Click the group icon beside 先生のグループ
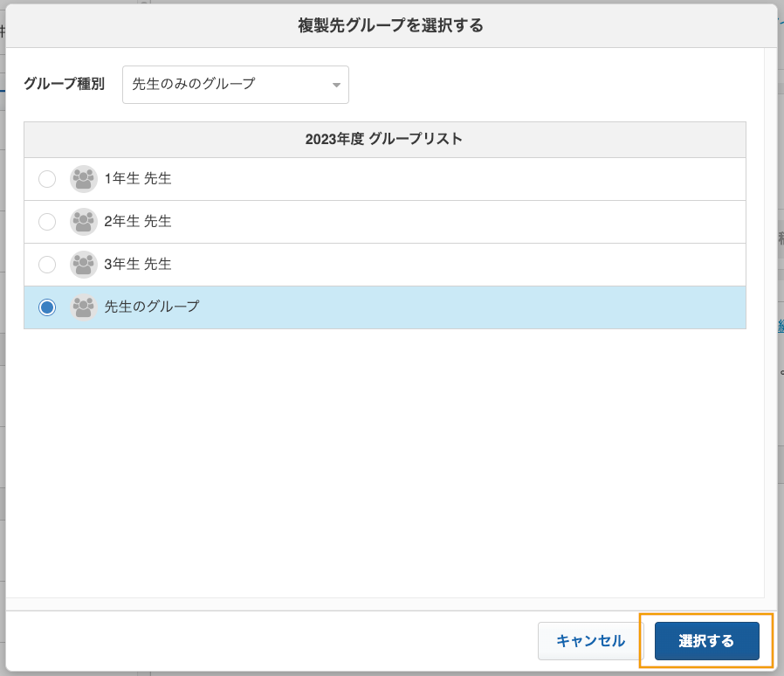The image size is (784, 676). pyautogui.click(x=84, y=307)
